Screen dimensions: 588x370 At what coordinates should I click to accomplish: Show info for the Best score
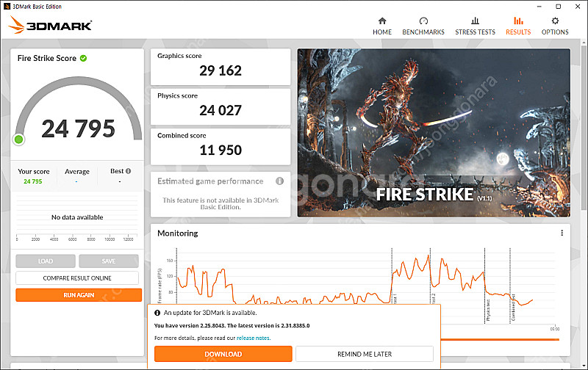pyautogui.click(x=128, y=171)
